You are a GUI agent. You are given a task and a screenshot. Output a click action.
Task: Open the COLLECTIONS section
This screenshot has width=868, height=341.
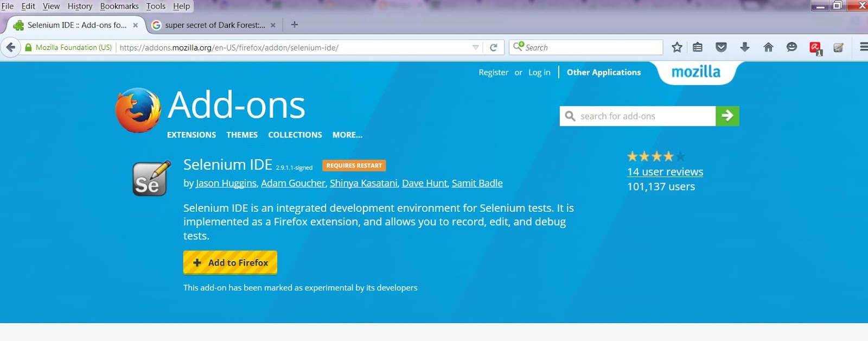(295, 135)
